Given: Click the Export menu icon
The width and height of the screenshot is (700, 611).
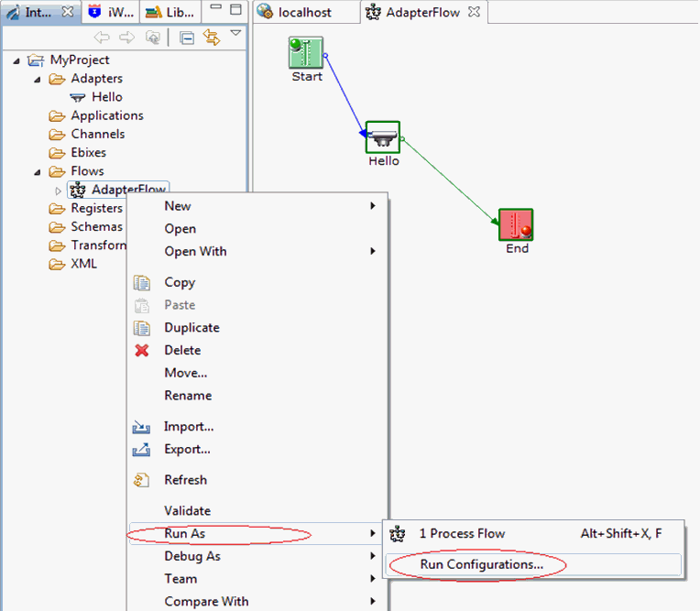Looking at the screenshot, I should [x=141, y=450].
